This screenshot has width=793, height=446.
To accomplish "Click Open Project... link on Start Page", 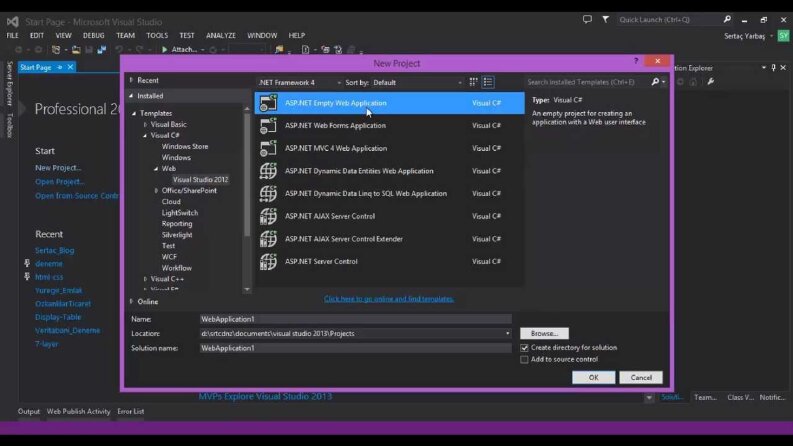I will tap(59, 182).
